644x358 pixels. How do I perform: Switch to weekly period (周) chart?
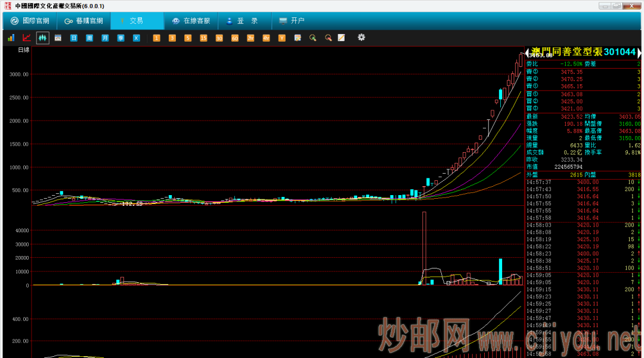pos(89,38)
